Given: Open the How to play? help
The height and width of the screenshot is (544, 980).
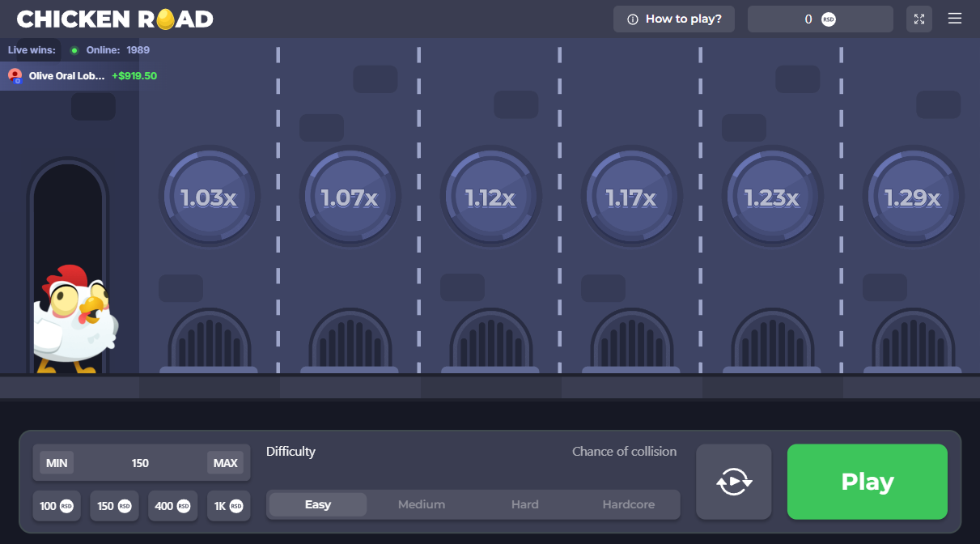Looking at the screenshot, I should [x=674, y=19].
